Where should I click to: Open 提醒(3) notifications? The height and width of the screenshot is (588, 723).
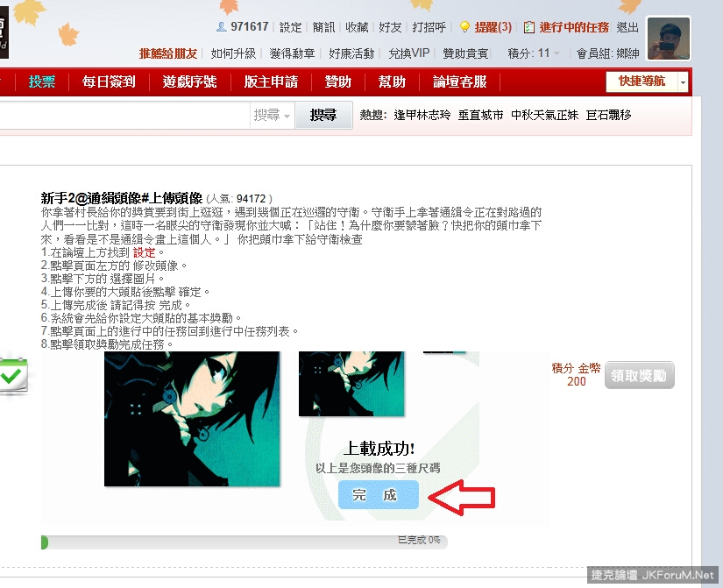tap(493, 27)
